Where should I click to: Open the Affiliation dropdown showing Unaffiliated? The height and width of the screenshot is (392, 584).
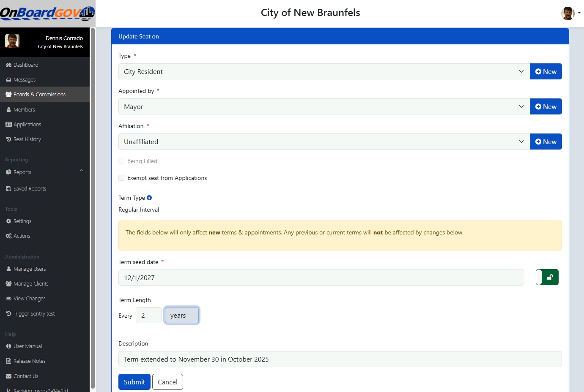324,142
